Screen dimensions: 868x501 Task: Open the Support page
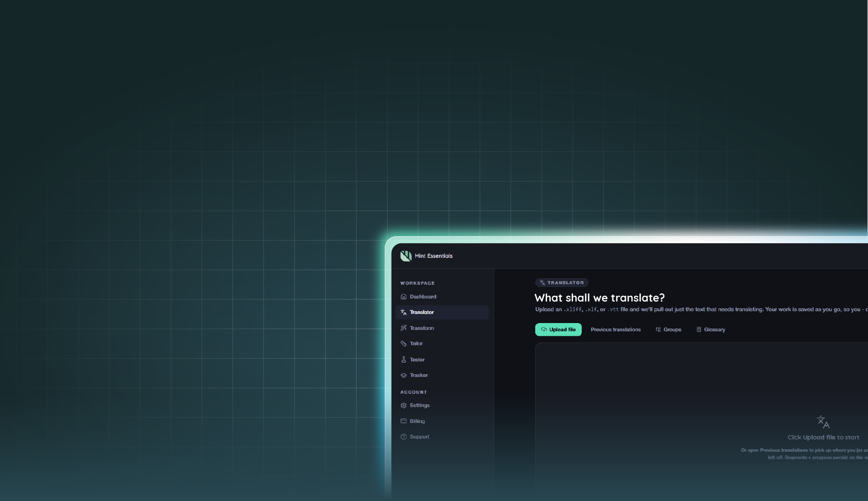442,437
